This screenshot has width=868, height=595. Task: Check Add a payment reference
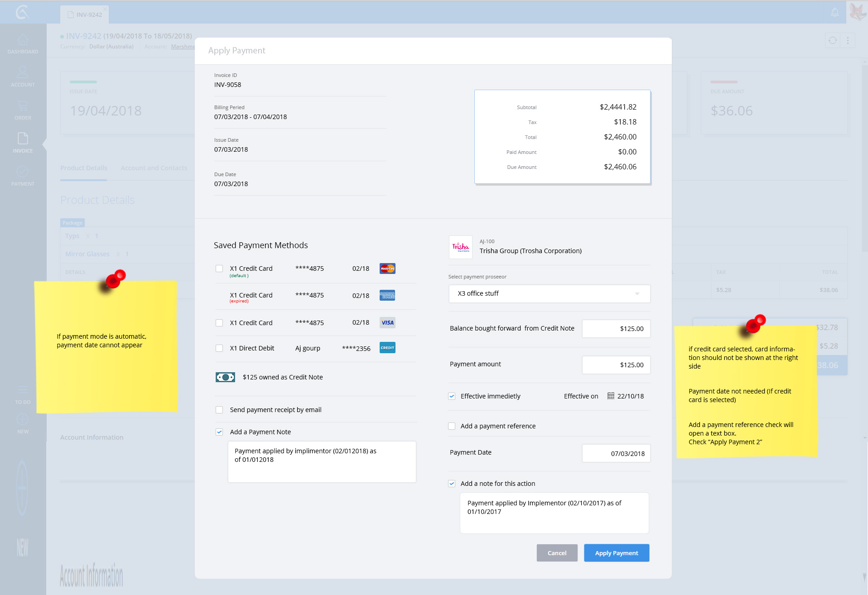click(x=452, y=426)
